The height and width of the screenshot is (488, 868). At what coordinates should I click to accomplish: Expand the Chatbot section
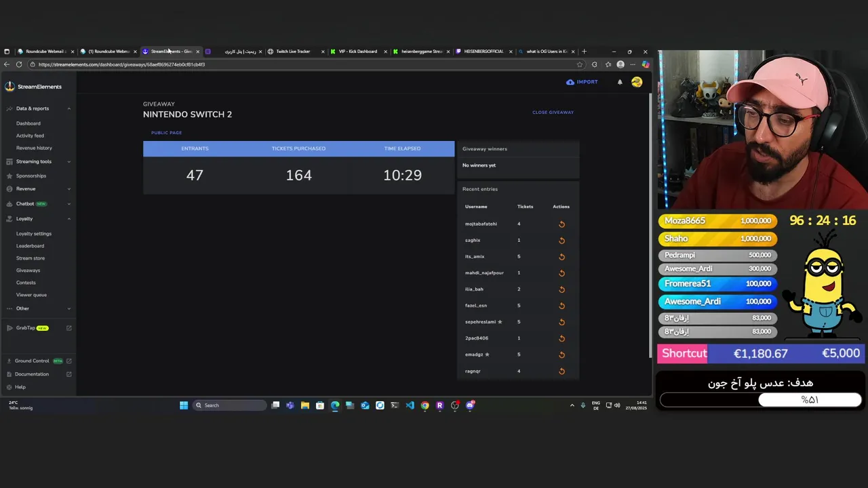(68, 204)
